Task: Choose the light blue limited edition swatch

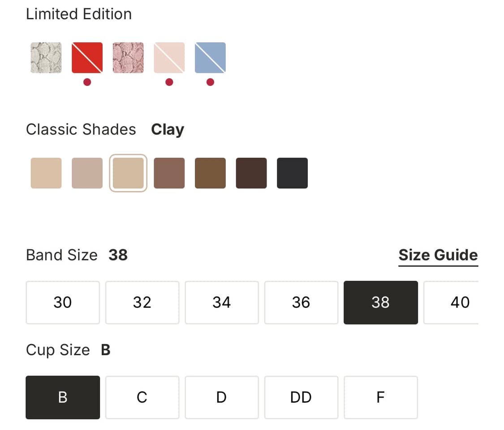Action: point(211,58)
